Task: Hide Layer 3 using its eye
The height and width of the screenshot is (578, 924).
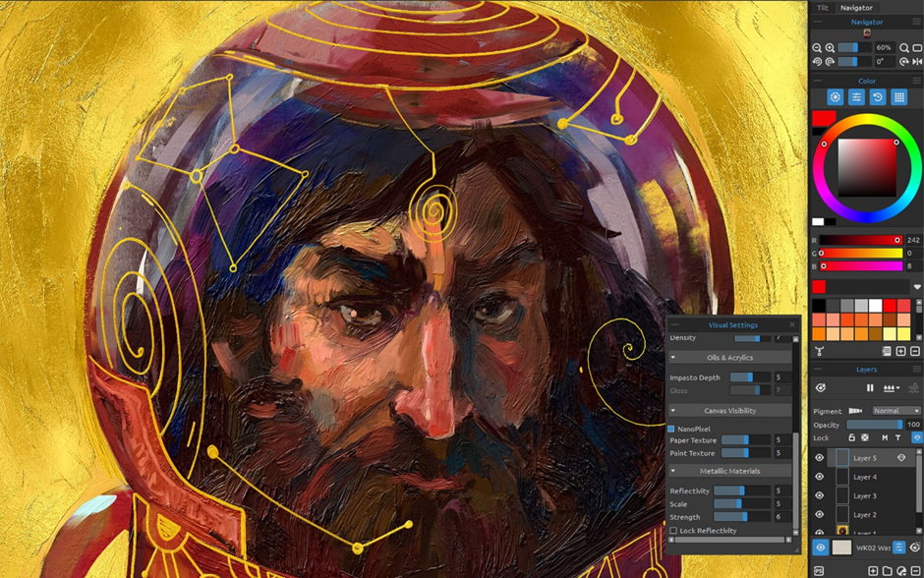Action: (820, 495)
